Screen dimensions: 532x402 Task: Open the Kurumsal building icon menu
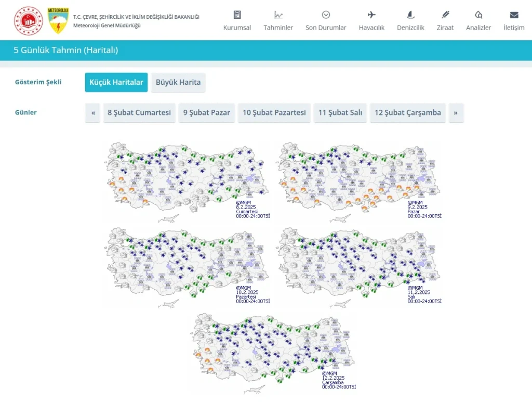click(237, 15)
